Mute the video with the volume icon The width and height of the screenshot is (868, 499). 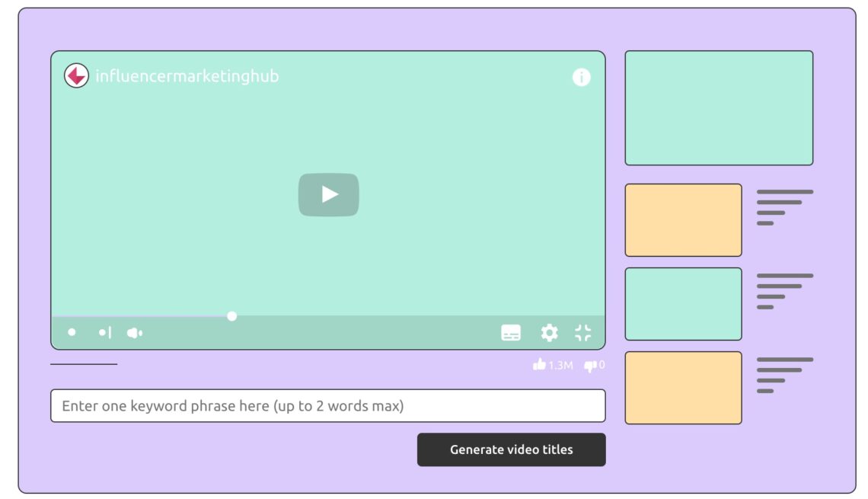pos(136,331)
